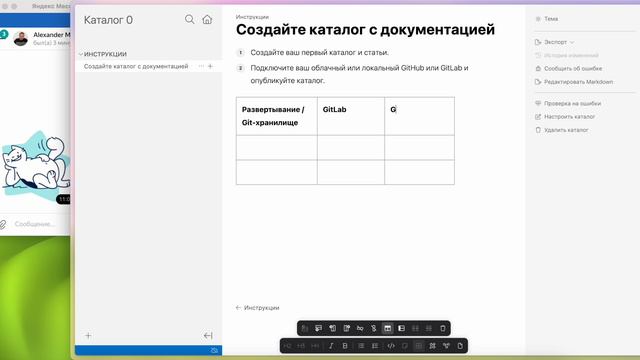Click GitLab header cell in table

pos(351,116)
